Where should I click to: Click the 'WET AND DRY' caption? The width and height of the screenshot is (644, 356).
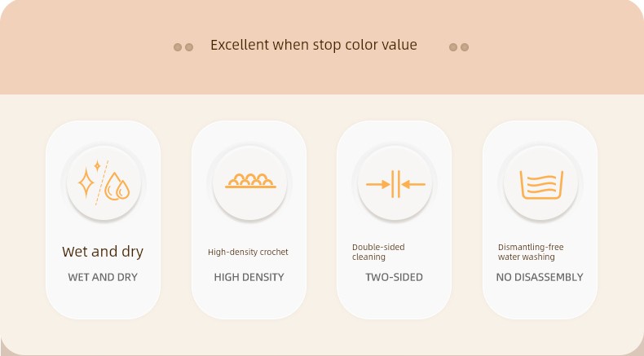click(x=103, y=277)
